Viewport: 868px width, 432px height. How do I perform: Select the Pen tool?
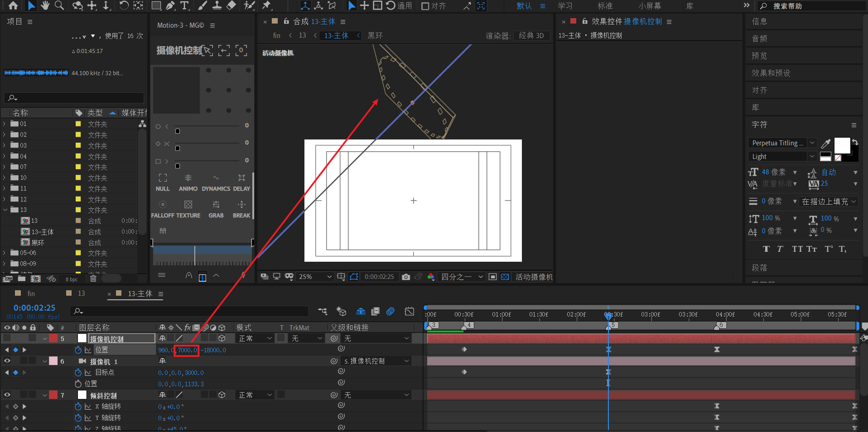170,5
